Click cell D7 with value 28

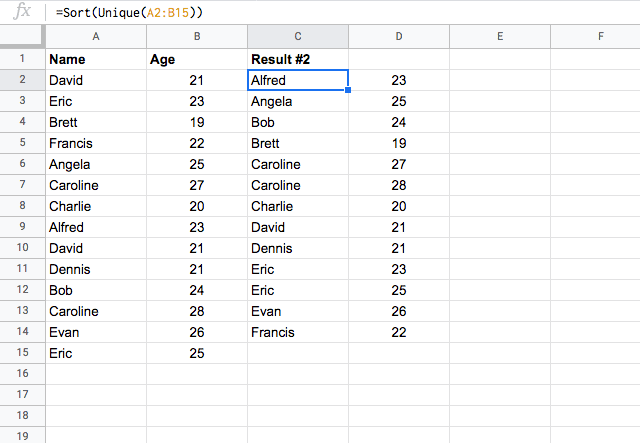click(399, 185)
